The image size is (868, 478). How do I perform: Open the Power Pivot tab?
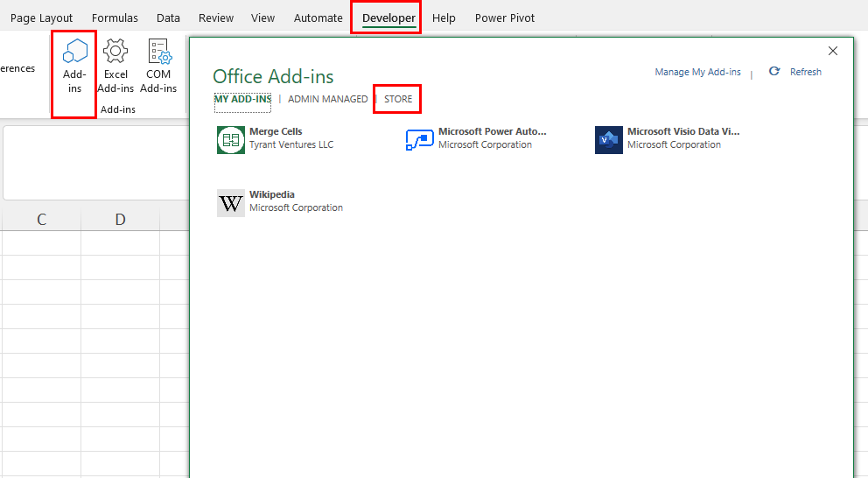505,18
